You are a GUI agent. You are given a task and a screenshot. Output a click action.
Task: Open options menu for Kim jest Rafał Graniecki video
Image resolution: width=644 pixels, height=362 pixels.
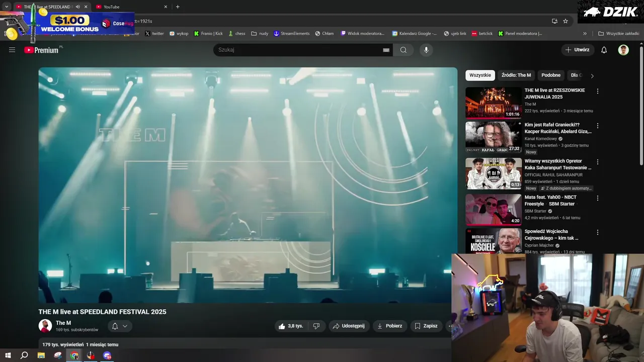tap(598, 126)
